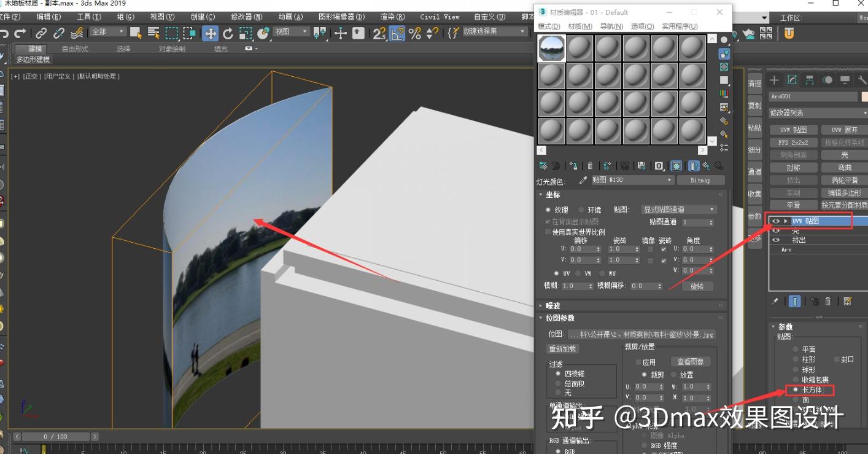Select the first material sample sphere
868x454 pixels.
point(551,47)
